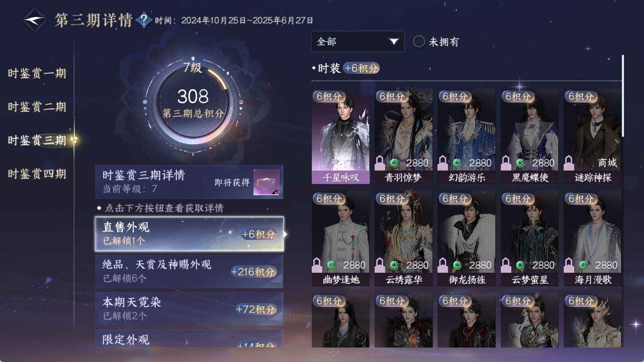Click the upcoming reward chest icon
This screenshot has height=362, width=644.
(266, 182)
